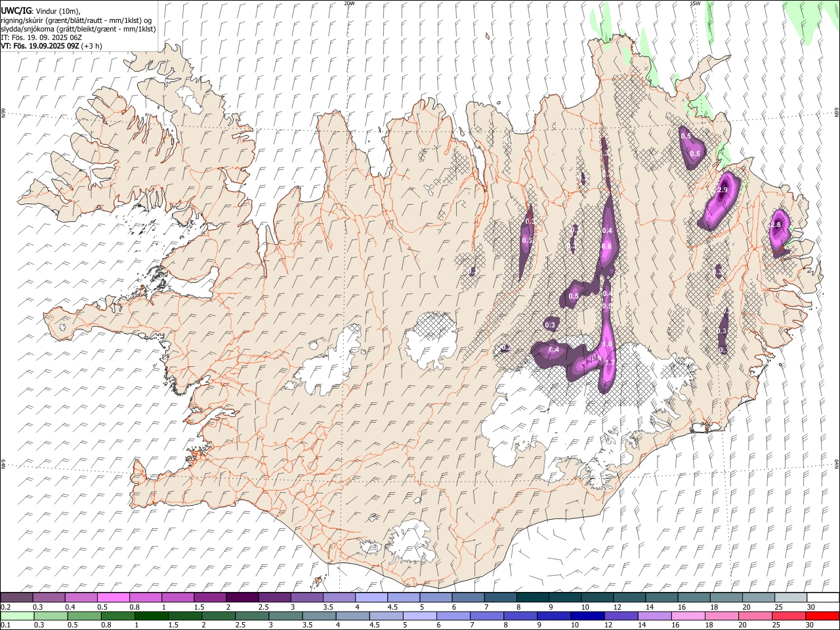Click the '(+3 h)' forecast offset text
The width and height of the screenshot is (840, 630).
[92, 46]
